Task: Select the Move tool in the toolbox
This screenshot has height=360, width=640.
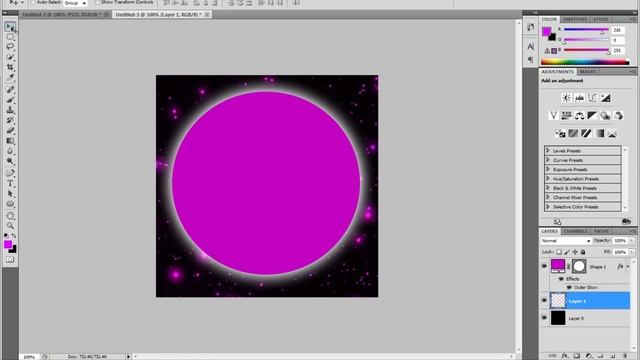Action: [10, 27]
